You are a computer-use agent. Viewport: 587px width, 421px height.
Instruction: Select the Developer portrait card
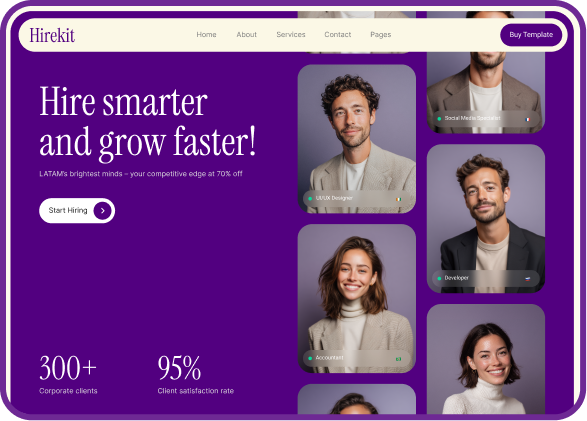(x=486, y=219)
